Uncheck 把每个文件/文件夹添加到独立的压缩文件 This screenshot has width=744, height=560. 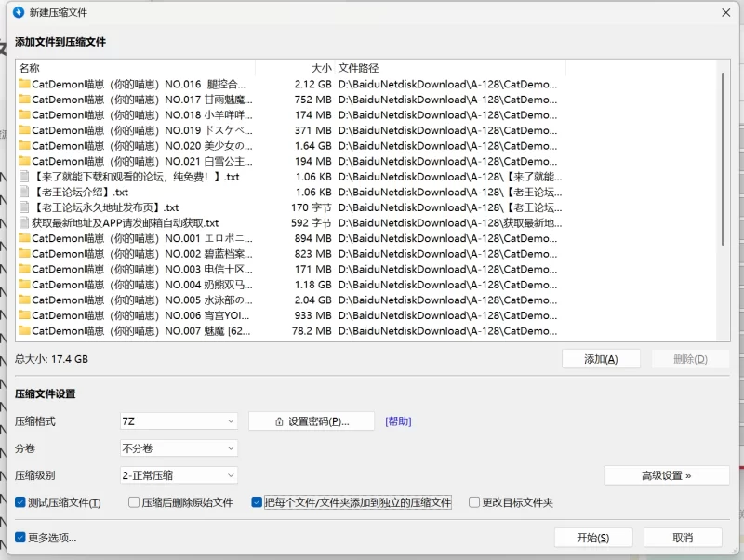(x=258, y=502)
